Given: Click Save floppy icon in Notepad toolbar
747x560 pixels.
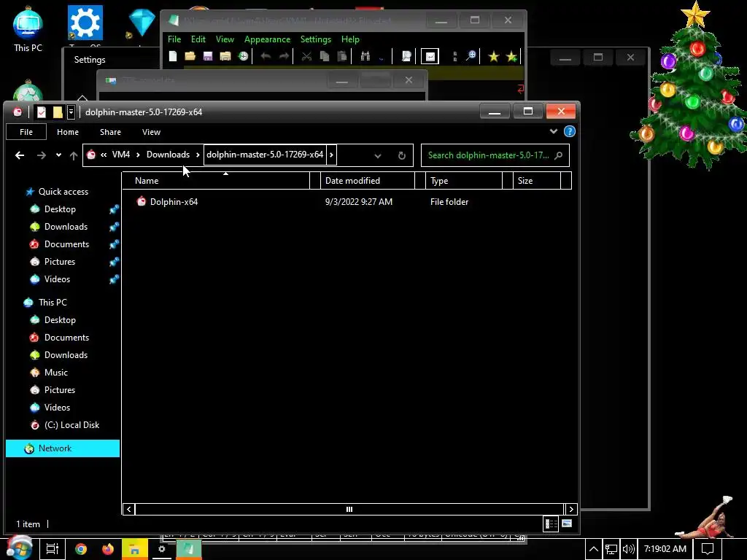Looking at the screenshot, I should (x=208, y=56).
